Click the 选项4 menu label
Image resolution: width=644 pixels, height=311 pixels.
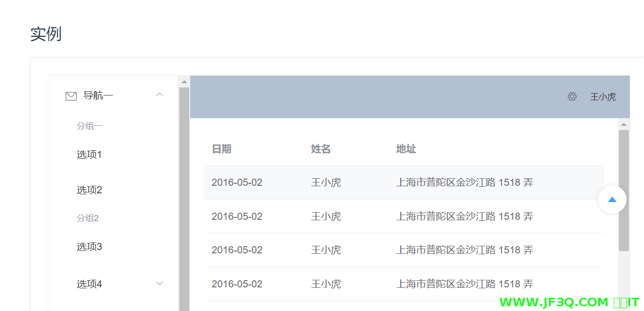tap(89, 284)
